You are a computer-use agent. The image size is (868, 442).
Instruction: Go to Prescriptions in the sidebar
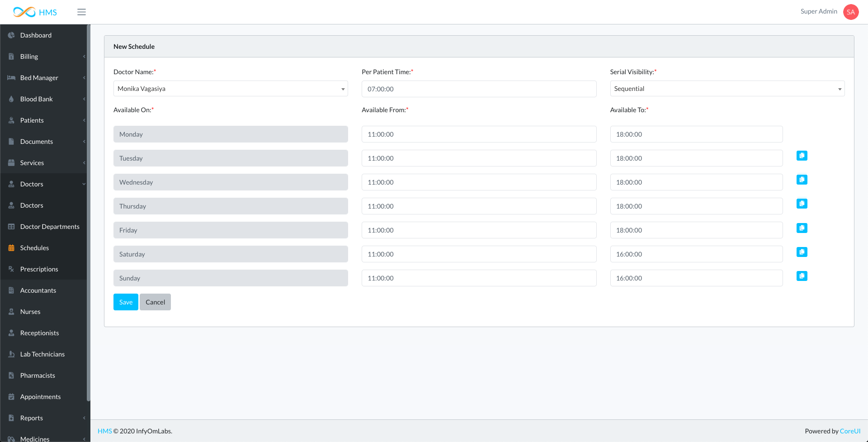(39, 269)
